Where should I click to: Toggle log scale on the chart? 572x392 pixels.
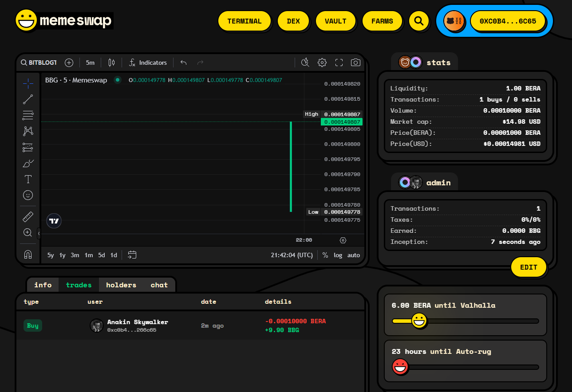(338, 255)
